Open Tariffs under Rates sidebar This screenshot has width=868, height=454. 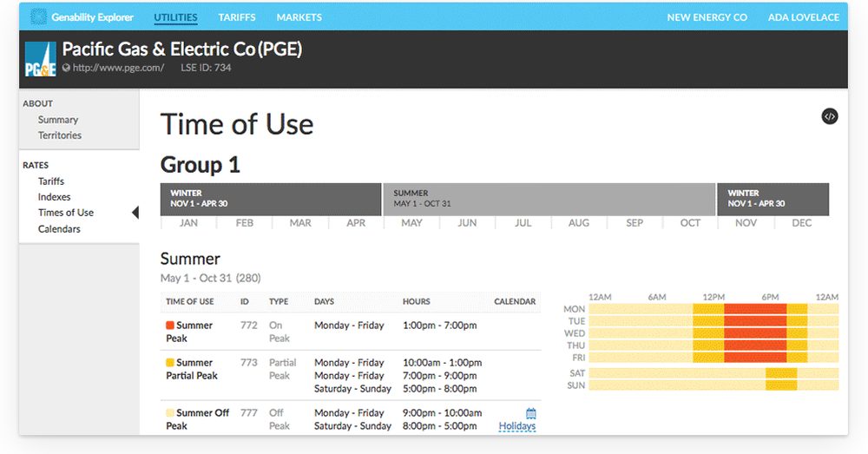[51, 181]
